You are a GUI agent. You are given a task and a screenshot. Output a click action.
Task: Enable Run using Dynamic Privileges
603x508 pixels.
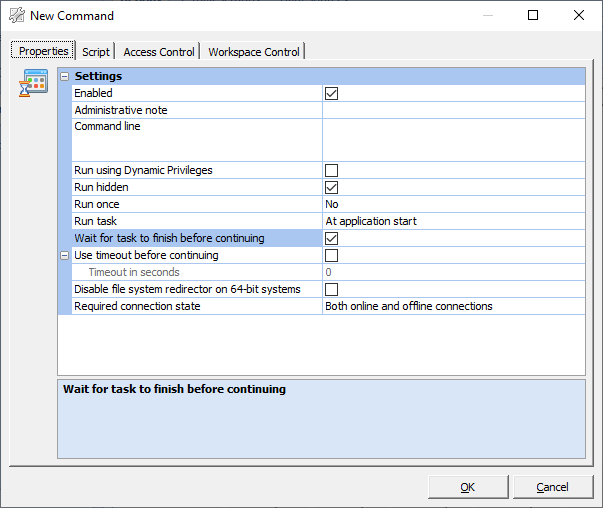(x=331, y=170)
